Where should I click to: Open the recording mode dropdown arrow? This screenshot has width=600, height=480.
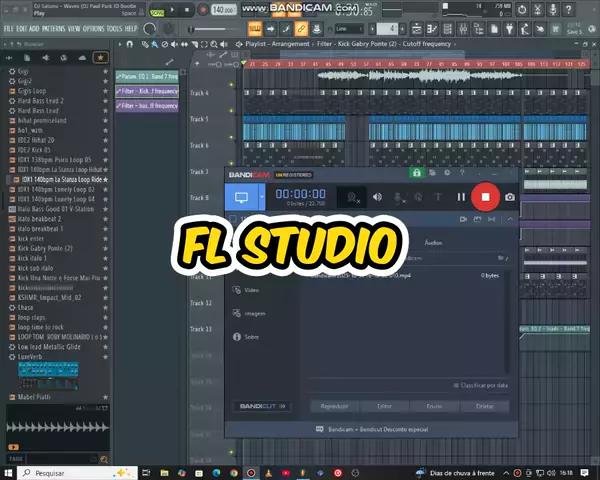pos(261,196)
